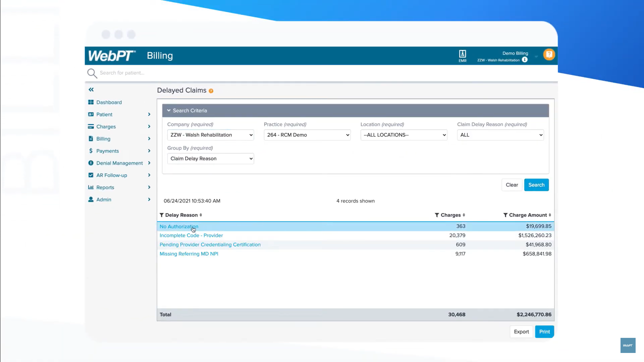This screenshot has width=644, height=362.
Task: Go to Dashboard in the sidebar
Action: click(x=109, y=102)
